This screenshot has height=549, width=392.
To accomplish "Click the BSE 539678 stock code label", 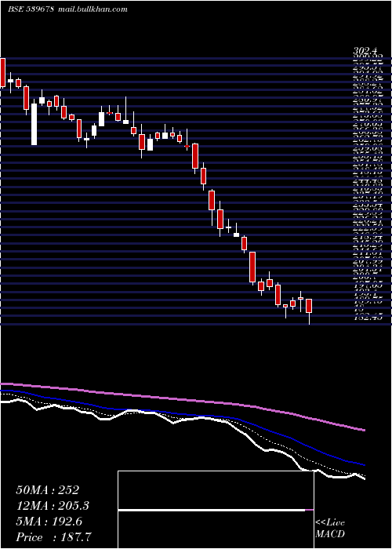I will pyautogui.click(x=31, y=9).
